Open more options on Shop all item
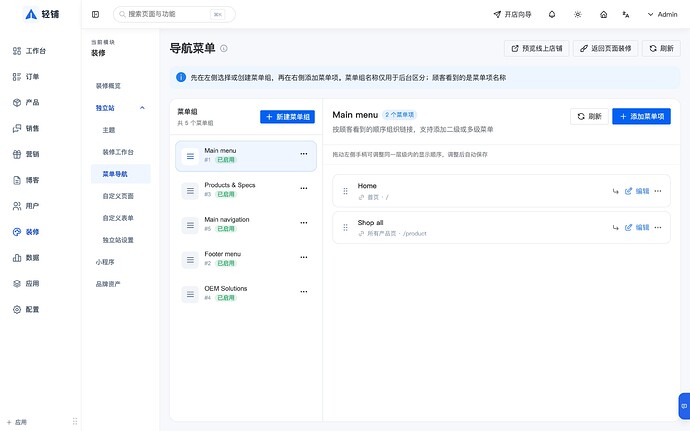Screen dimensions: 690x431 pyautogui.click(x=658, y=228)
